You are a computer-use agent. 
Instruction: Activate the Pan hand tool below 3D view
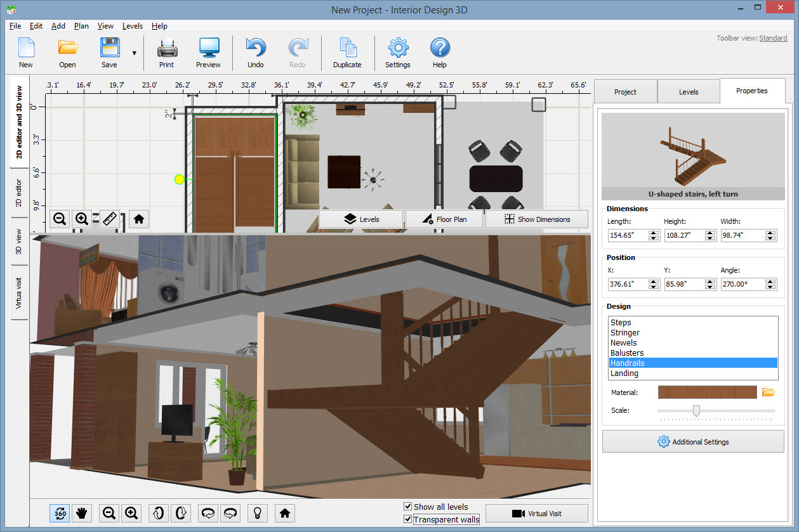(81, 513)
